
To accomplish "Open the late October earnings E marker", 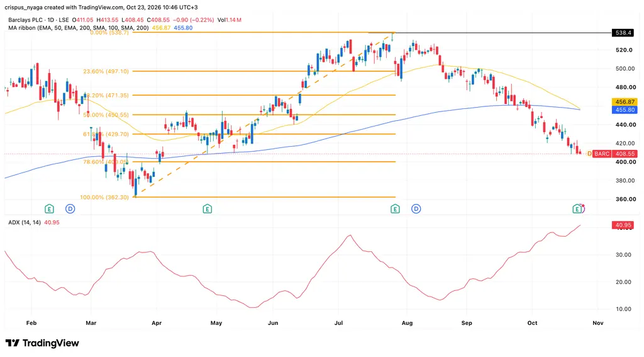I will tap(577, 209).
